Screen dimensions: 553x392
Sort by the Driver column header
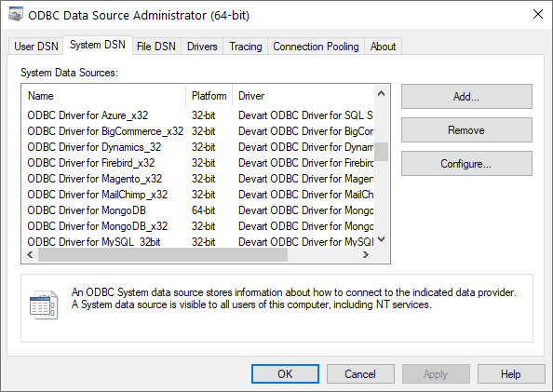pyautogui.click(x=303, y=96)
